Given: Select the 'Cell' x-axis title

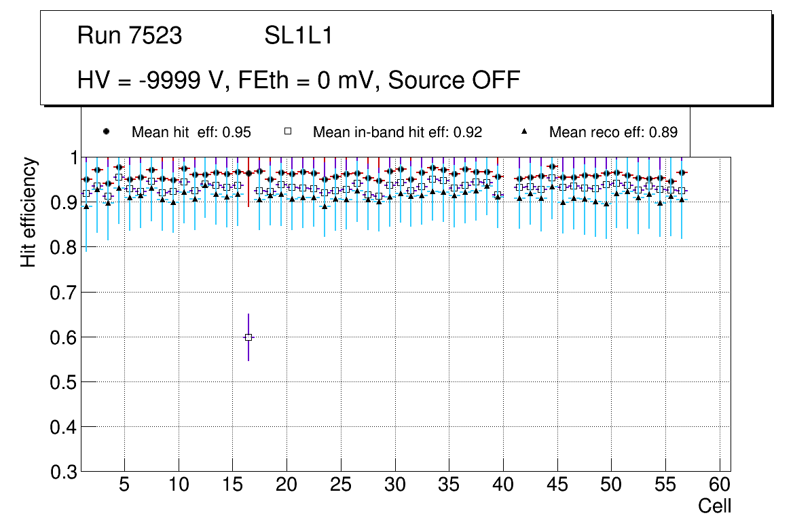Looking at the screenshot, I should tap(715, 506).
